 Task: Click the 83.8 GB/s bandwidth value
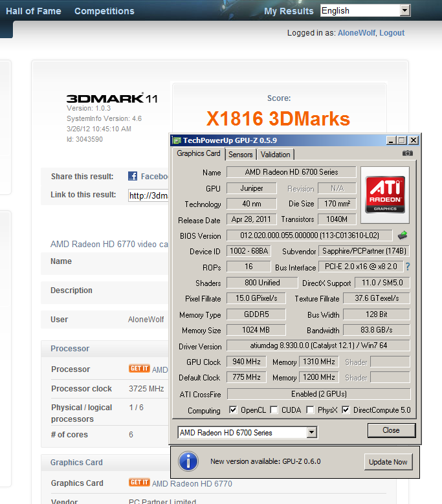(x=377, y=330)
